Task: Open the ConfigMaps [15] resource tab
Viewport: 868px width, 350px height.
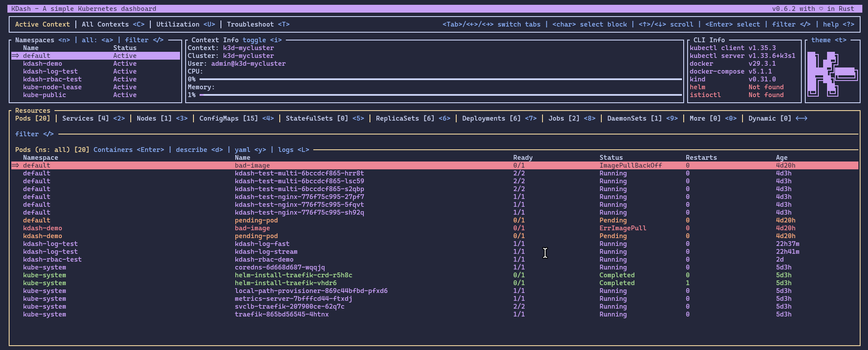Action: (x=237, y=118)
